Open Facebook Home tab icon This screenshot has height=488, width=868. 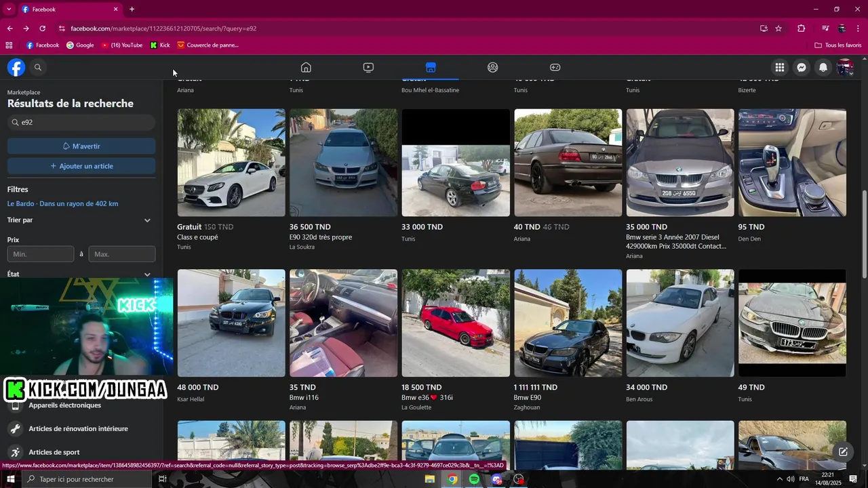click(x=306, y=67)
